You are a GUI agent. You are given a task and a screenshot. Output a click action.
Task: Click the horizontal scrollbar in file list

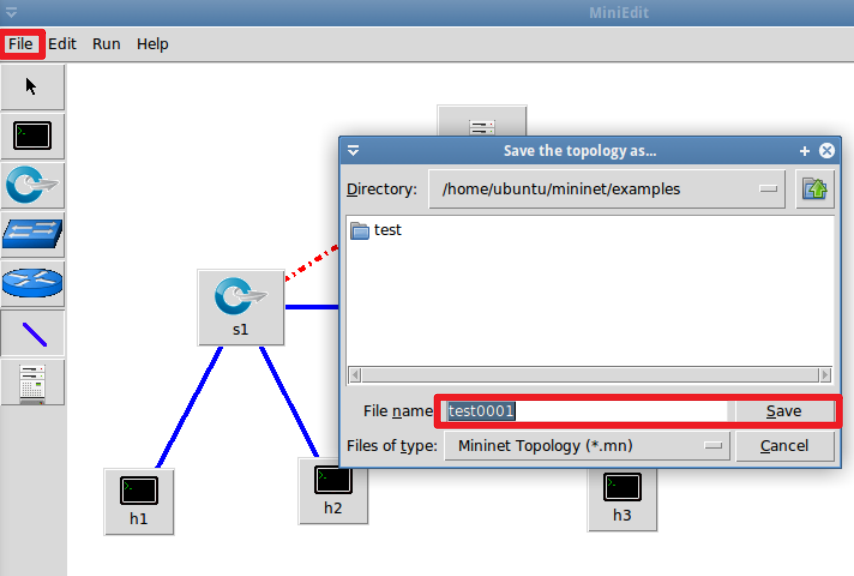[x=590, y=375]
